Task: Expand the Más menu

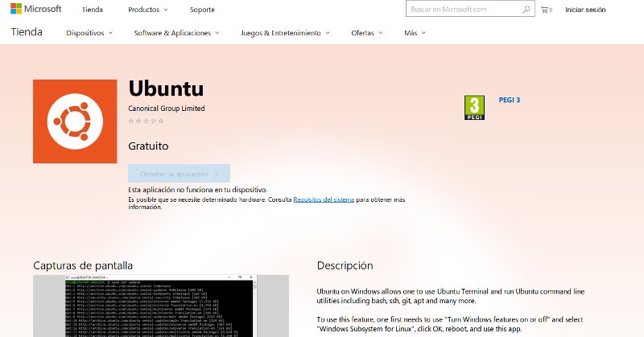Action: pyautogui.click(x=415, y=33)
